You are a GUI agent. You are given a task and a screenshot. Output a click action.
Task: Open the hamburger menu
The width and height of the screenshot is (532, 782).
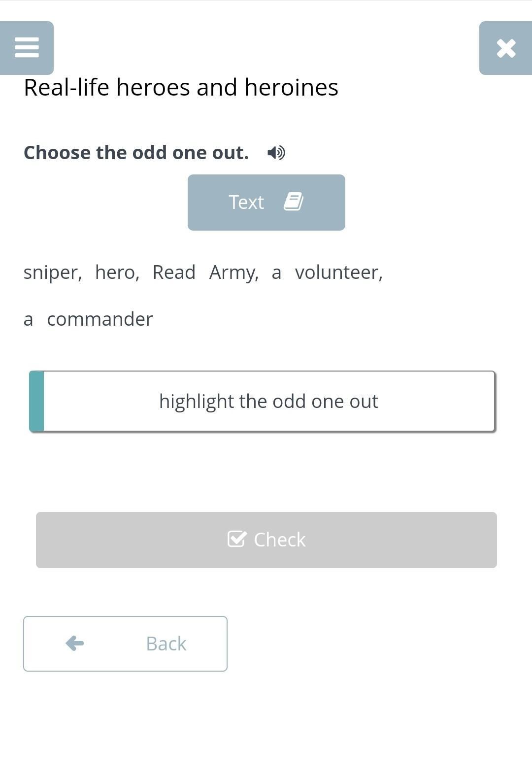click(x=27, y=48)
